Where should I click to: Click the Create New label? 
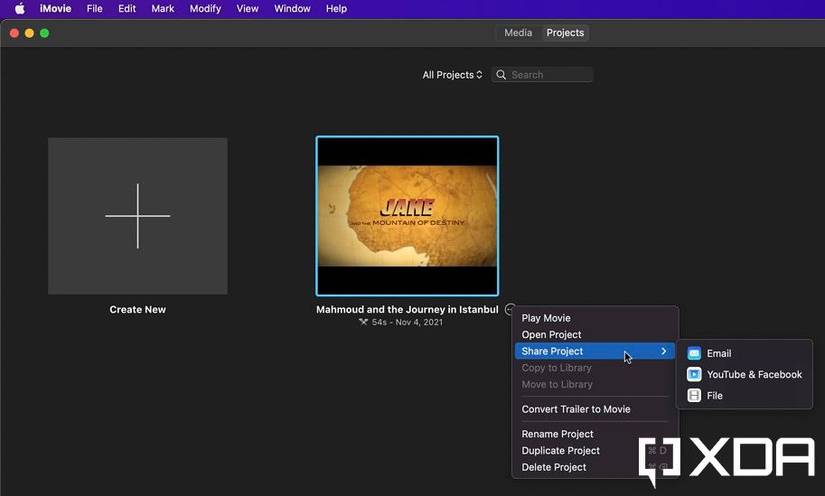138,310
